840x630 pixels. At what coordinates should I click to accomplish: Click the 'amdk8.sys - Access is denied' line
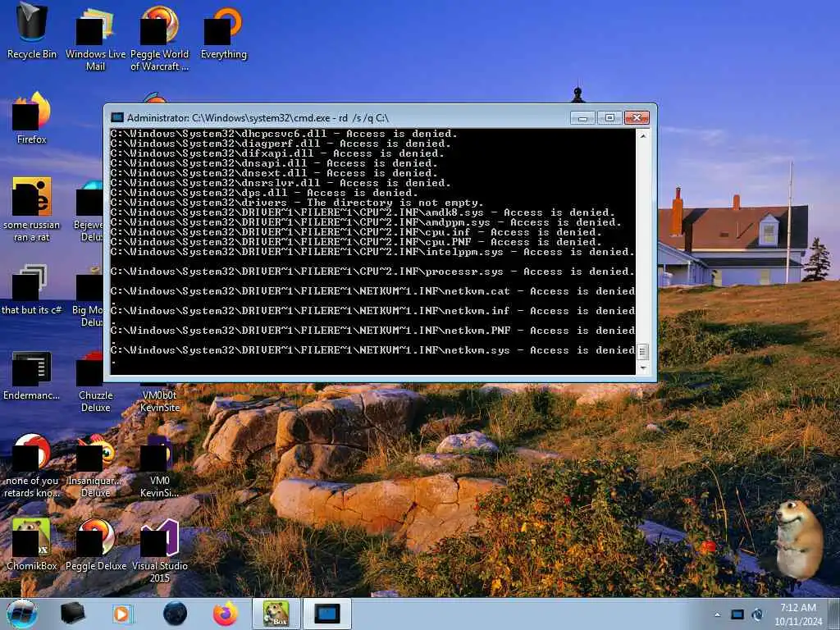point(363,212)
